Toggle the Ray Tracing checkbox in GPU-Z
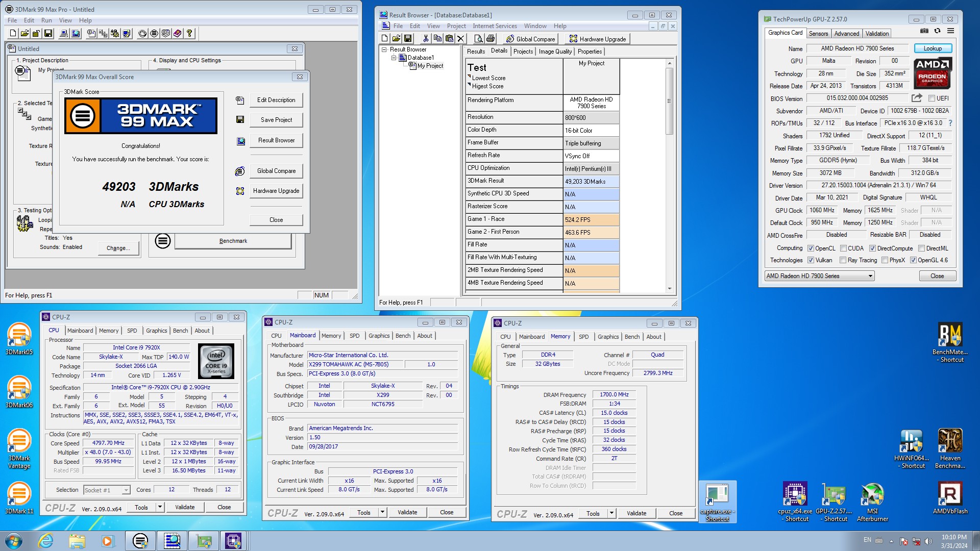The image size is (980, 551). click(843, 260)
